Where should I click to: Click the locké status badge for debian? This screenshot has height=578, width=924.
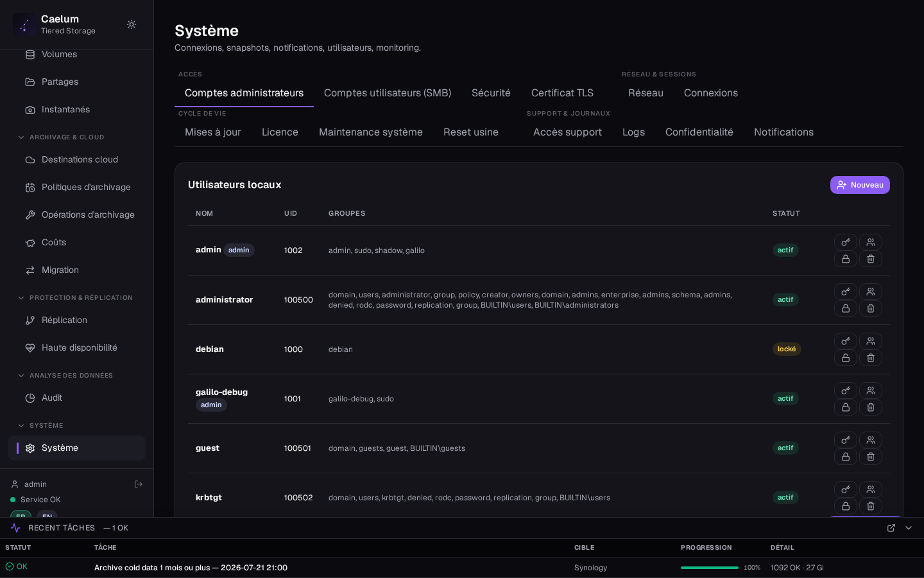(787, 349)
